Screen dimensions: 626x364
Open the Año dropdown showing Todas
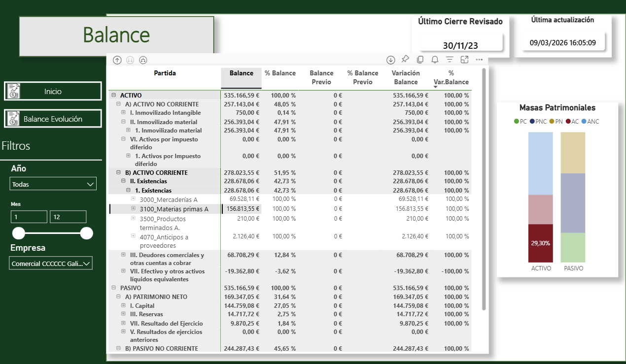[53, 184]
